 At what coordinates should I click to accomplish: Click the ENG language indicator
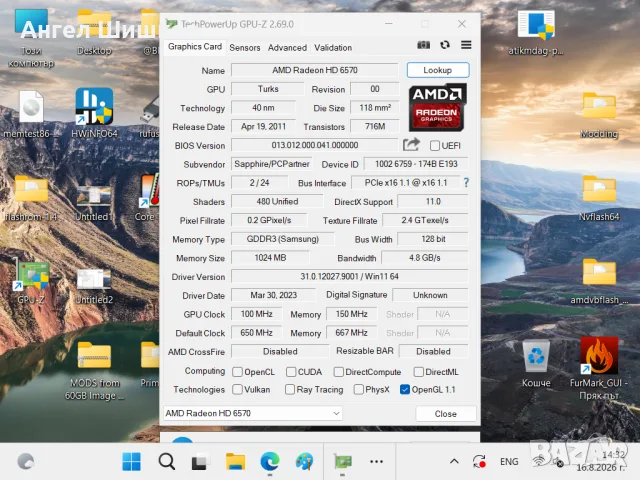(509, 462)
